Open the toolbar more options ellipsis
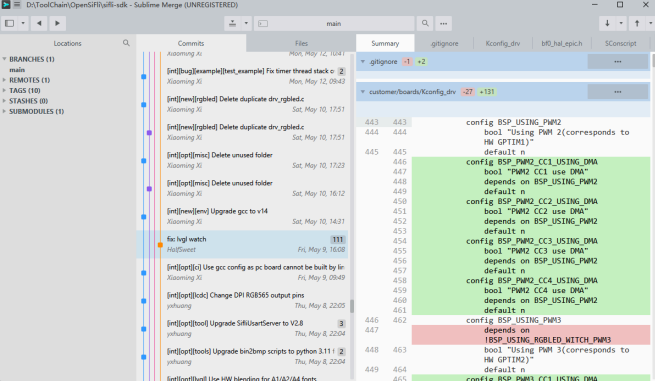This screenshot has height=382, width=655. (x=444, y=23)
